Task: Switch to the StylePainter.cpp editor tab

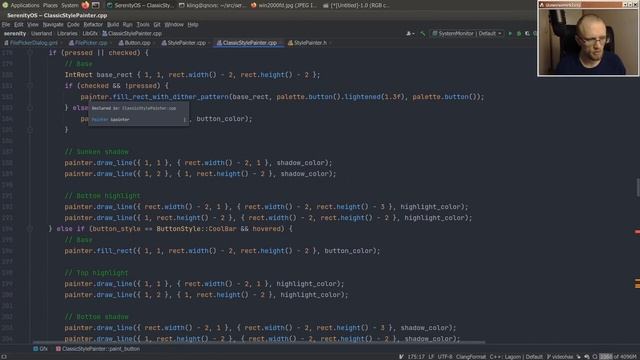Action: pos(184,43)
